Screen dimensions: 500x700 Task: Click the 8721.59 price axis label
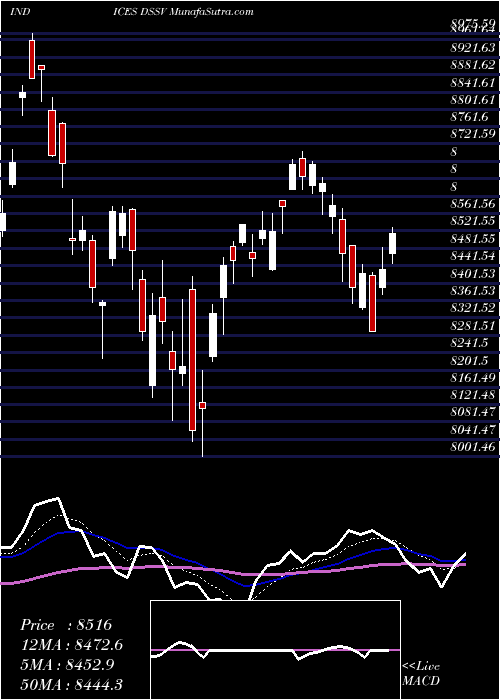(x=474, y=134)
